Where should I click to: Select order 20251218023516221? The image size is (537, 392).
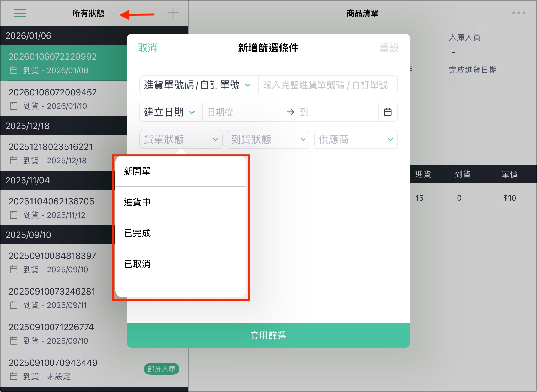[x=64, y=153]
